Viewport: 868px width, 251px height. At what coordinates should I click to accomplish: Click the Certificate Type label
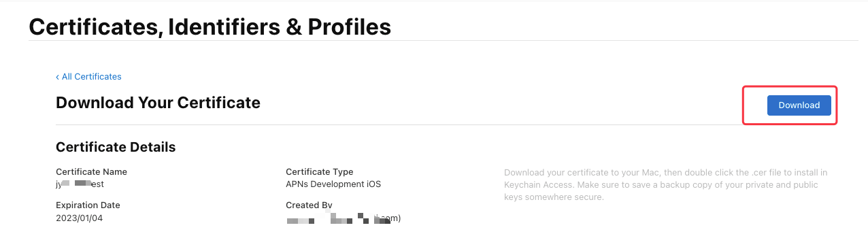tap(320, 172)
